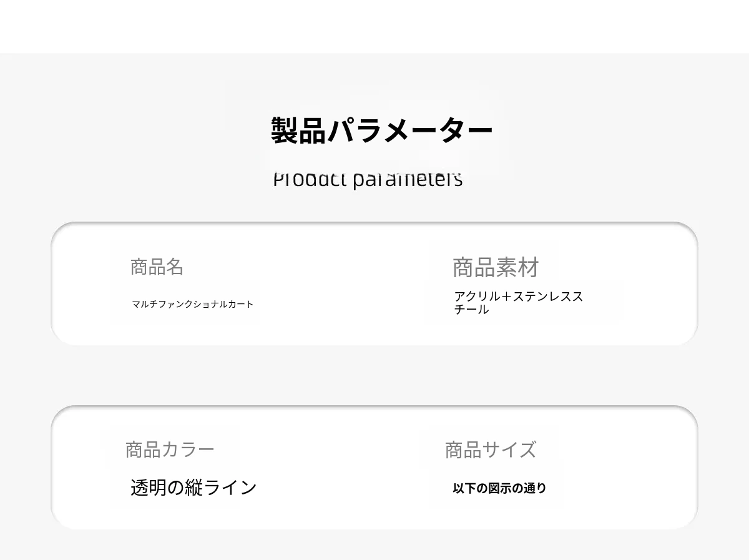Image resolution: width=749 pixels, height=560 pixels.
Task: Select the 商品サイズ label
Action: point(490,449)
